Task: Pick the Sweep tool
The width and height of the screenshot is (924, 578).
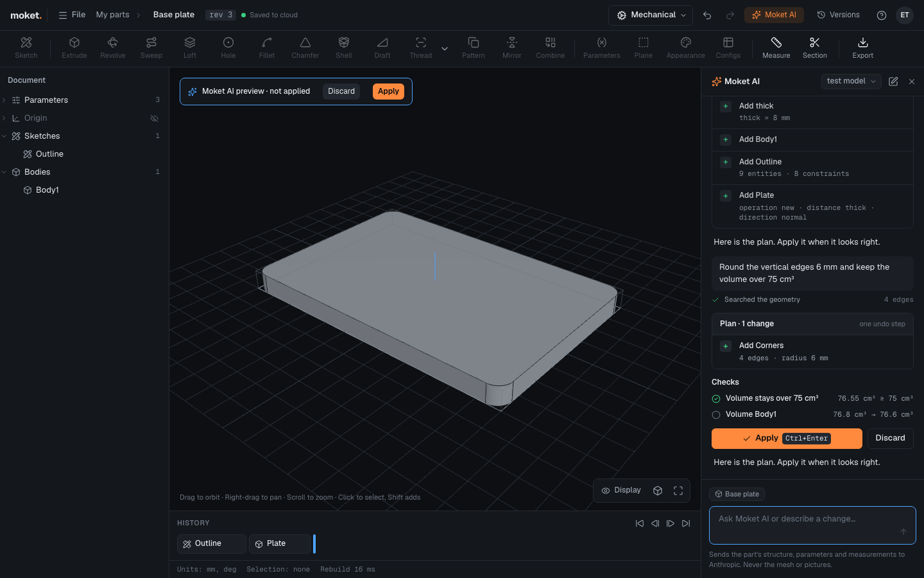Action: [151, 48]
